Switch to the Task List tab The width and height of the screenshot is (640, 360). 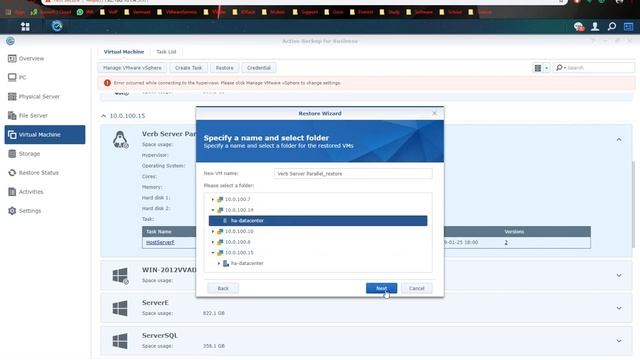coord(166,52)
